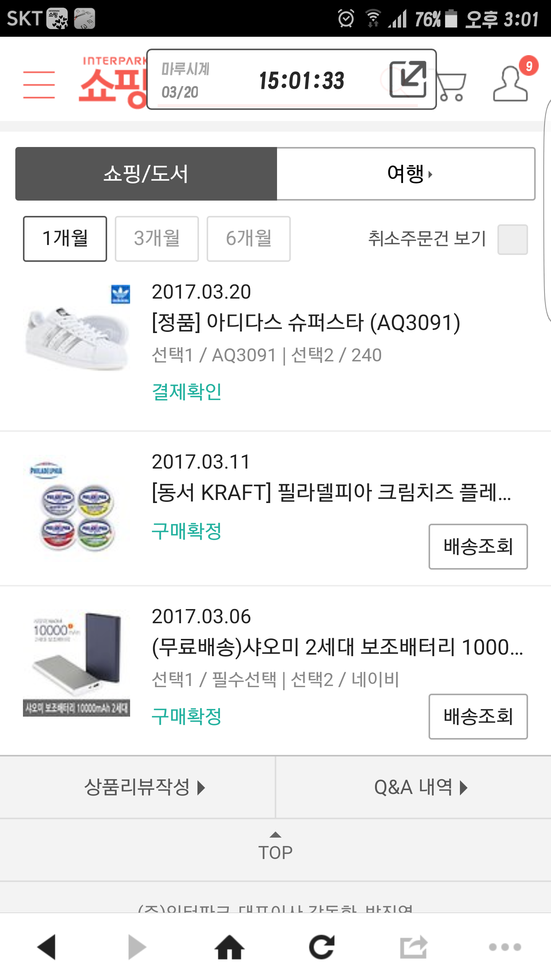Open Q&A 내역 section
The height and width of the screenshot is (980, 551).
(x=413, y=787)
